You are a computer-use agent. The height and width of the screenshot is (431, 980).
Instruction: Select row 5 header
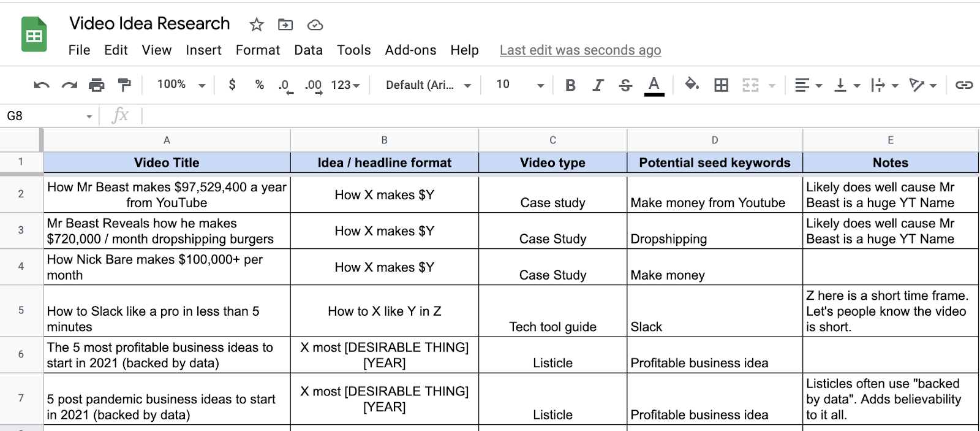click(x=21, y=310)
